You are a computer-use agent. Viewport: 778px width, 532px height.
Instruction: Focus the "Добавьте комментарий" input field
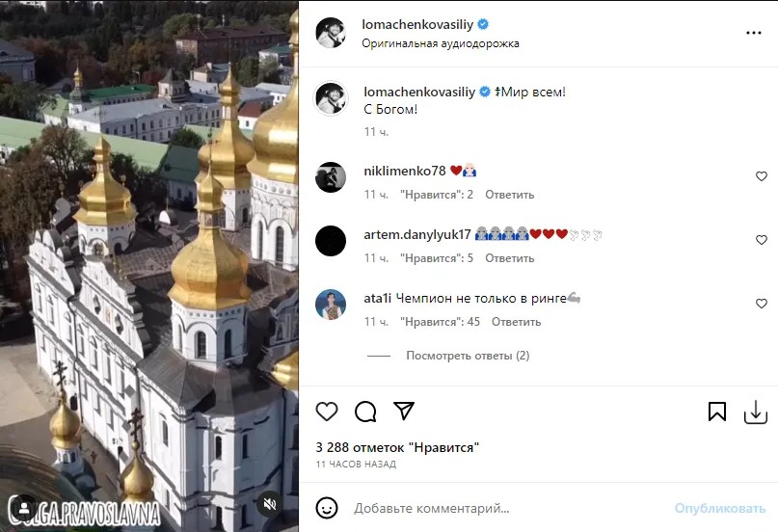pos(501,508)
